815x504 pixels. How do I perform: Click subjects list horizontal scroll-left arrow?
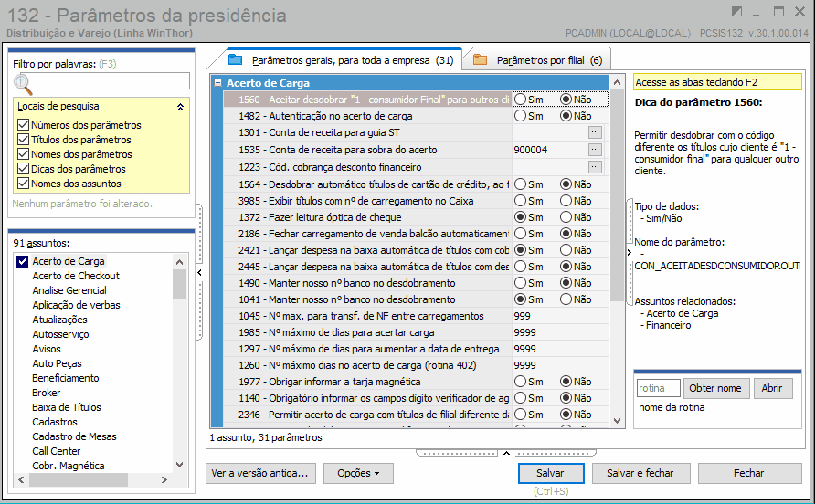coord(21,479)
